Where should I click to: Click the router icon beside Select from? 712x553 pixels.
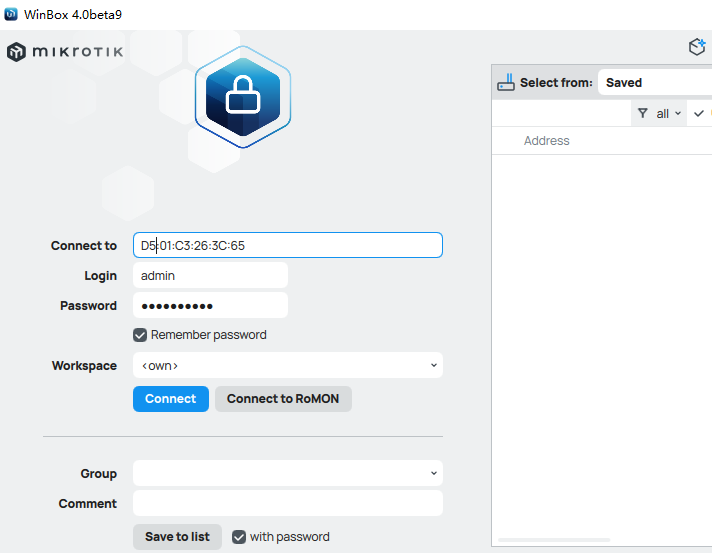click(x=506, y=83)
